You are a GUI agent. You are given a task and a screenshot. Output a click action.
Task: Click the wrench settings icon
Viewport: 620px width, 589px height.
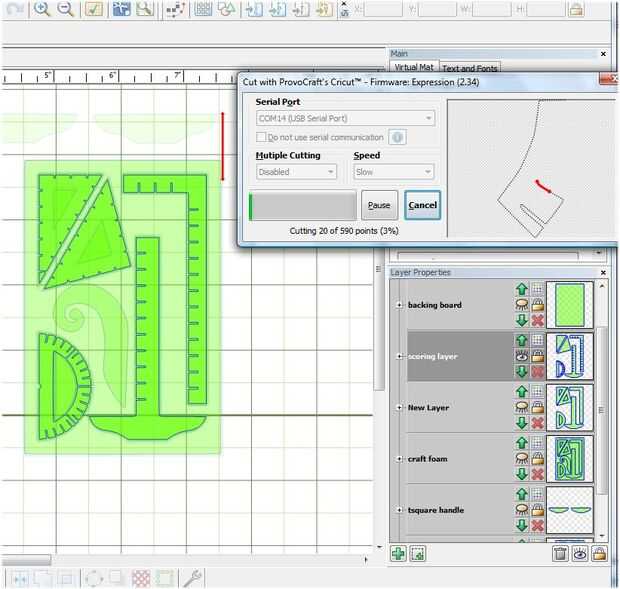coord(193,578)
